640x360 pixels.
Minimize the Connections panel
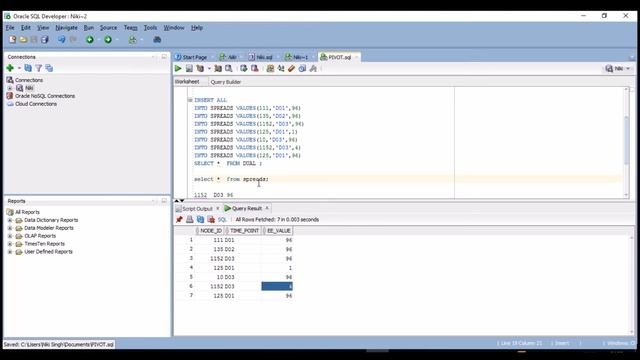(x=164, y=57)
